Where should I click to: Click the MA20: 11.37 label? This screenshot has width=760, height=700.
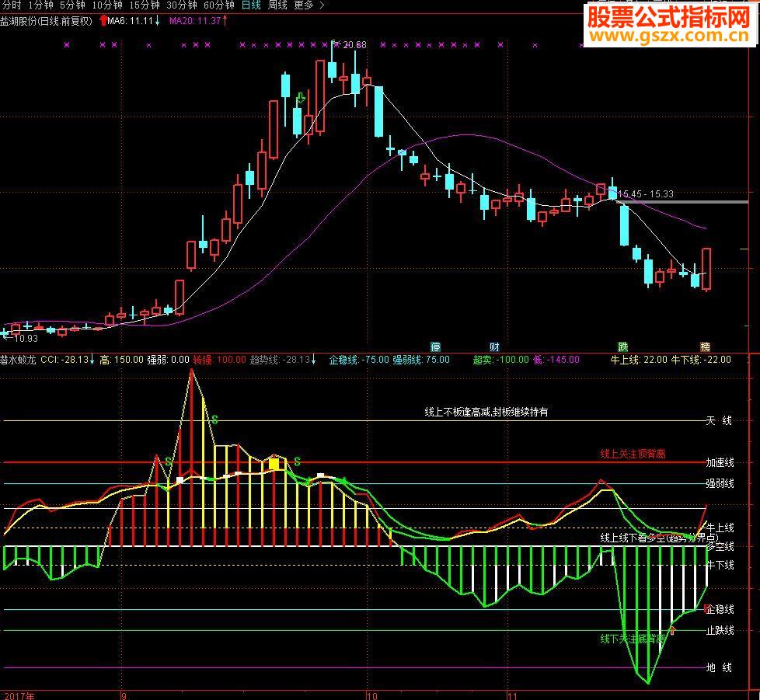tap(195, 21)
